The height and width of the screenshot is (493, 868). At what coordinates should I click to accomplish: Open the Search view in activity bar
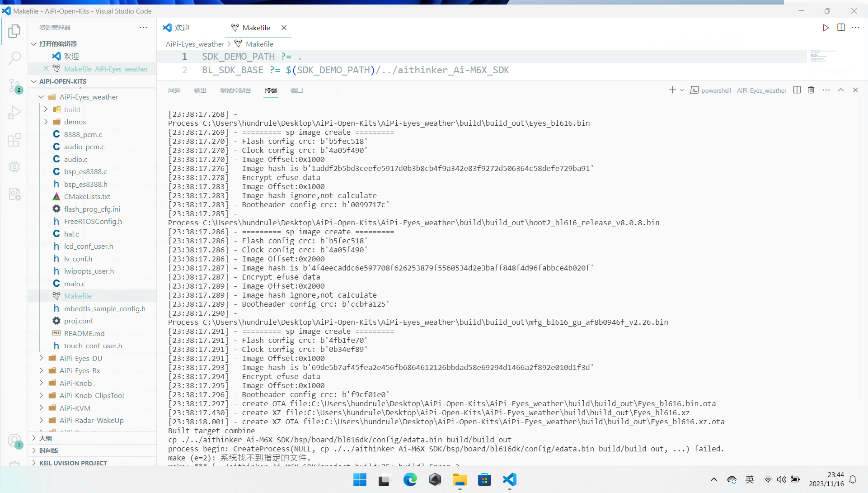click(x=14, y=58)
